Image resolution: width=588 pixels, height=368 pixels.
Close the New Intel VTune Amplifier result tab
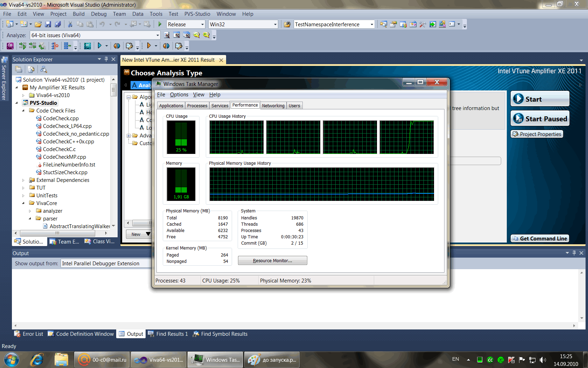tap(221, 60)
